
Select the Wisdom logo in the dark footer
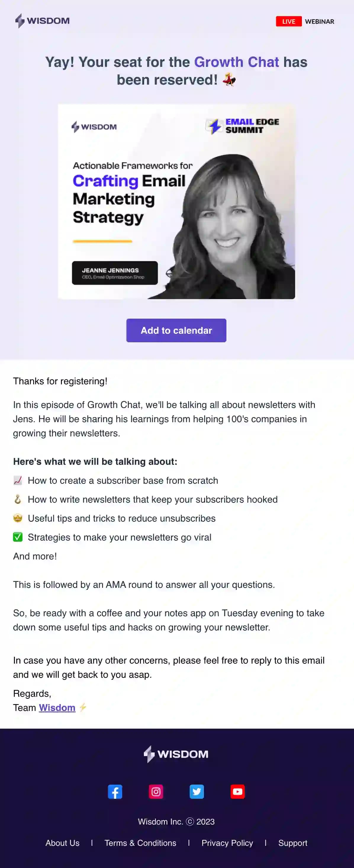tap(177, 754)
